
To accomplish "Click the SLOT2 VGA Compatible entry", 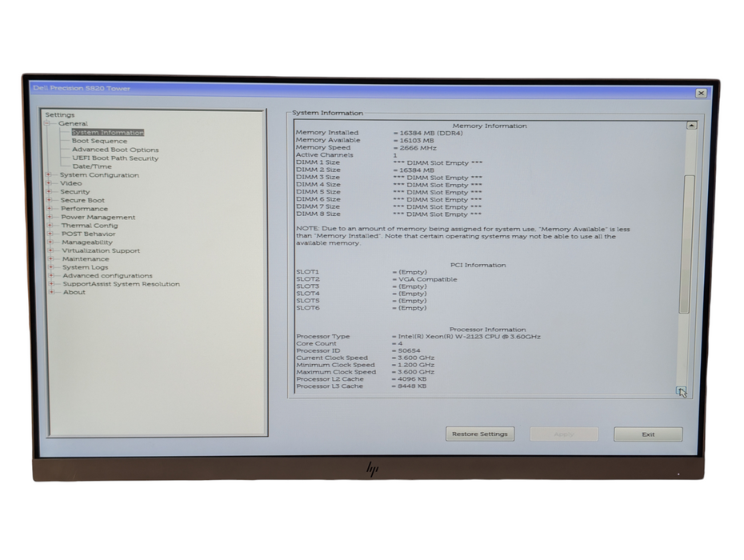I will click(x=377, y=279).
